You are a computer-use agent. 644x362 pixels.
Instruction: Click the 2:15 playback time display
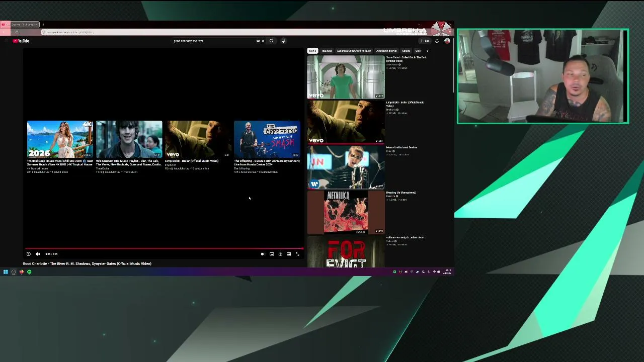[51, 254]
